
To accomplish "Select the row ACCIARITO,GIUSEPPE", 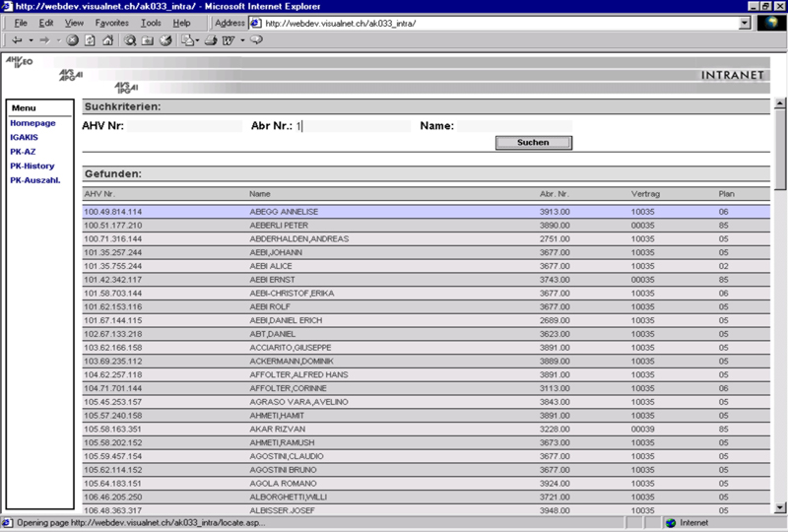I will 427,348.
